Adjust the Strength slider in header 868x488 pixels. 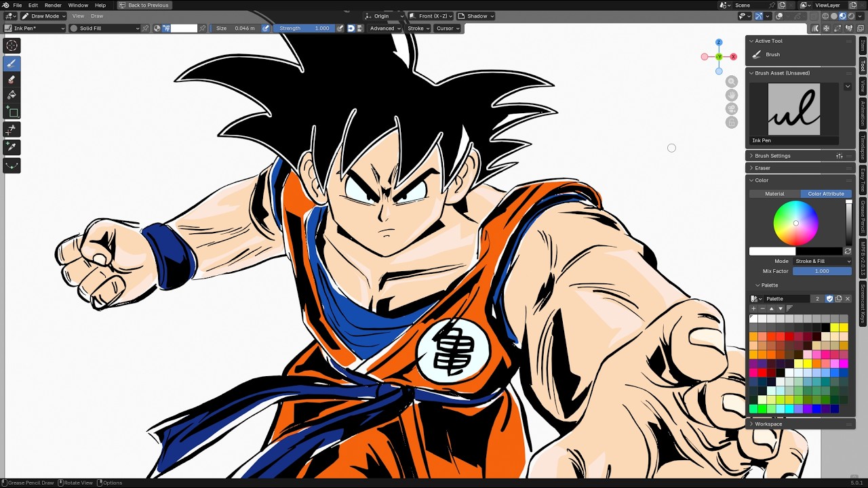click(x=303, y=28)
